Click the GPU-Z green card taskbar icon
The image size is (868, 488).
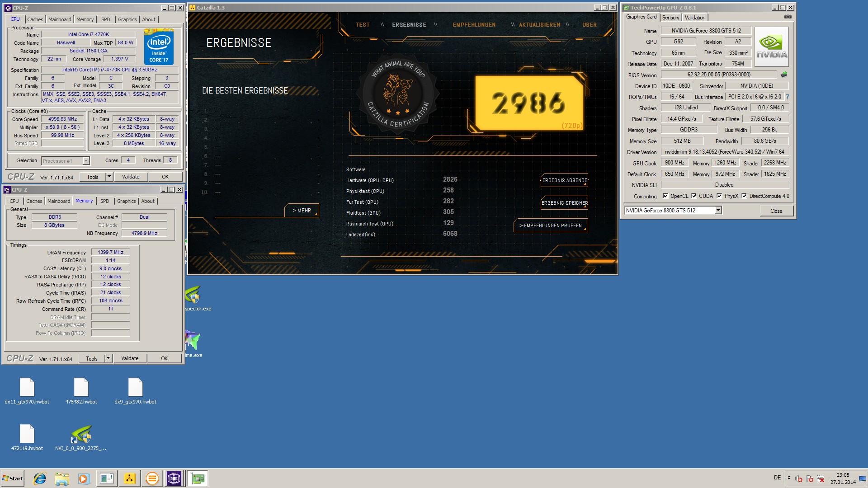click(198, 478)
